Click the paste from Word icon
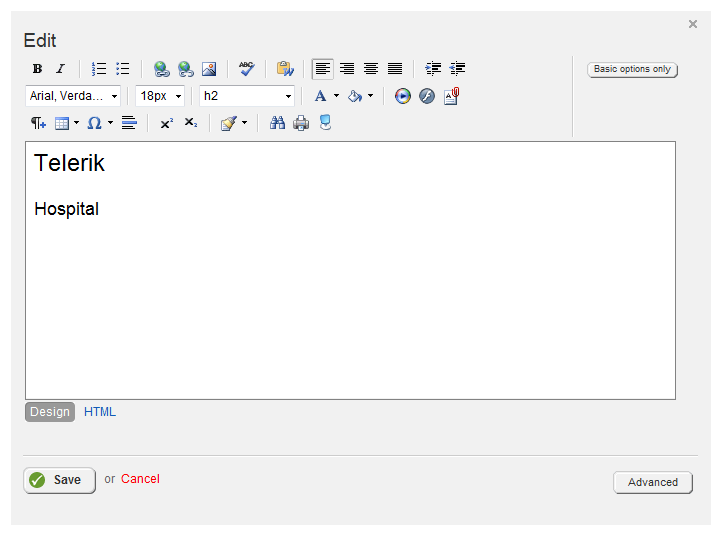This screenshot has height=535, width=721. [285, 69]
